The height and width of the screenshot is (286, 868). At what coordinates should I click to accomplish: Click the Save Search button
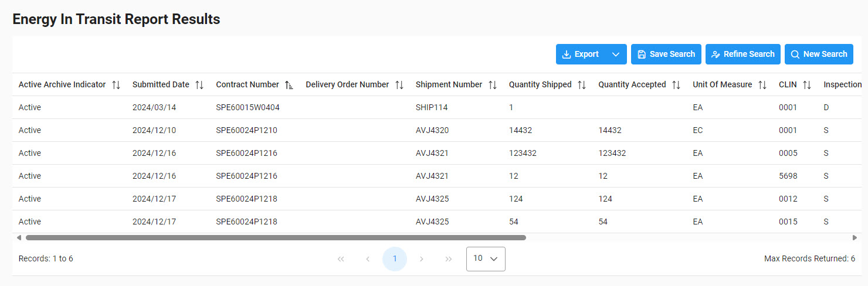coord(666,55)
